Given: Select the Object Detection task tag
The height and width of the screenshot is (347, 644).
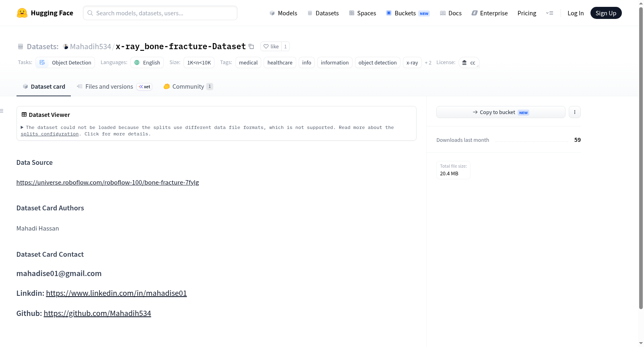Looking at the screenshot, I should [65, 62].
